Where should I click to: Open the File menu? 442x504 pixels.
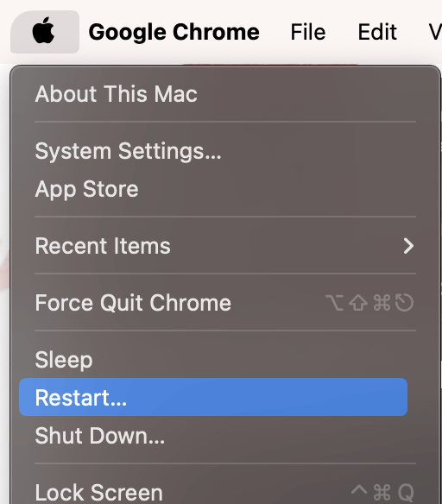[x=308, y=32]
